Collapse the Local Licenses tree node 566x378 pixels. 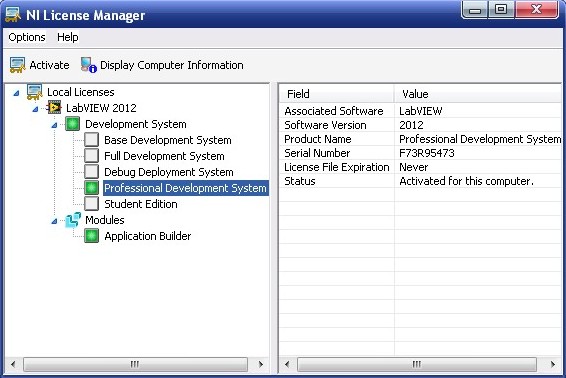click(x=16, y=93)
